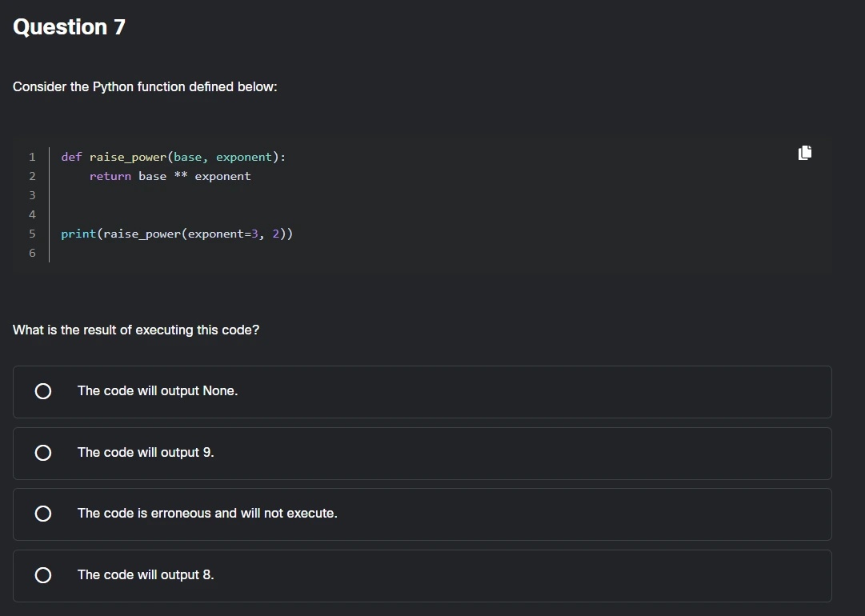Choose the answer "The code will output 9."
865x616 pixels.
[146, 452]
